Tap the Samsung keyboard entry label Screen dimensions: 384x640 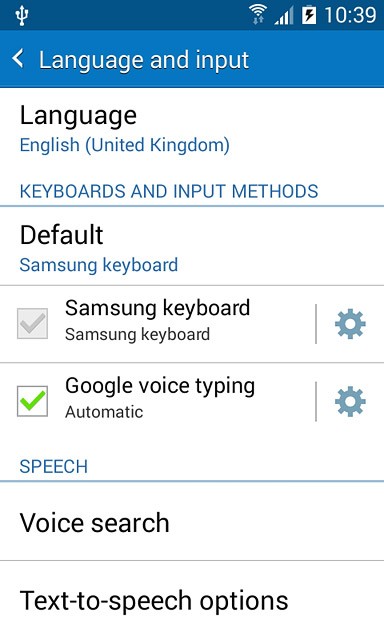158,307
